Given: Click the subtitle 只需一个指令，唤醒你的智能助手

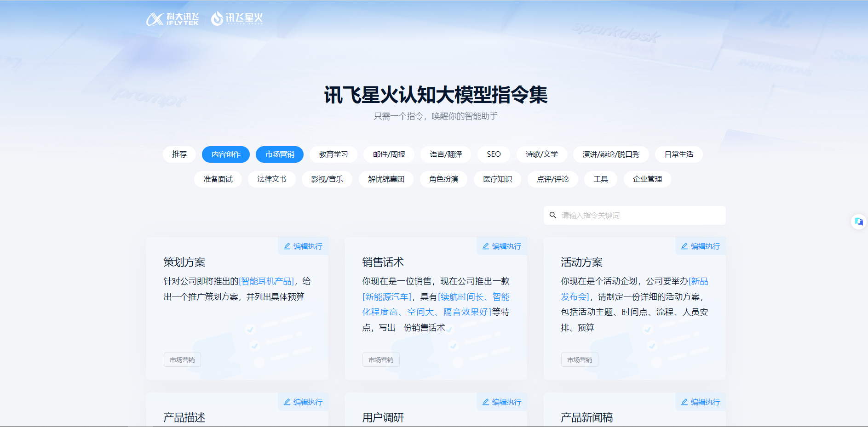Looking at the screenshot, I should pyautogui.click(x=436, y=116).
